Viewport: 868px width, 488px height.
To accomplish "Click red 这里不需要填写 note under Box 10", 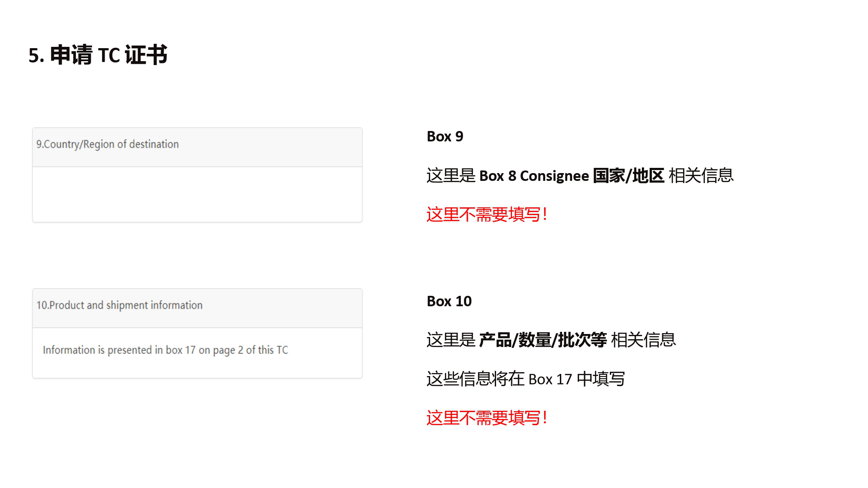I will (487, 418).
